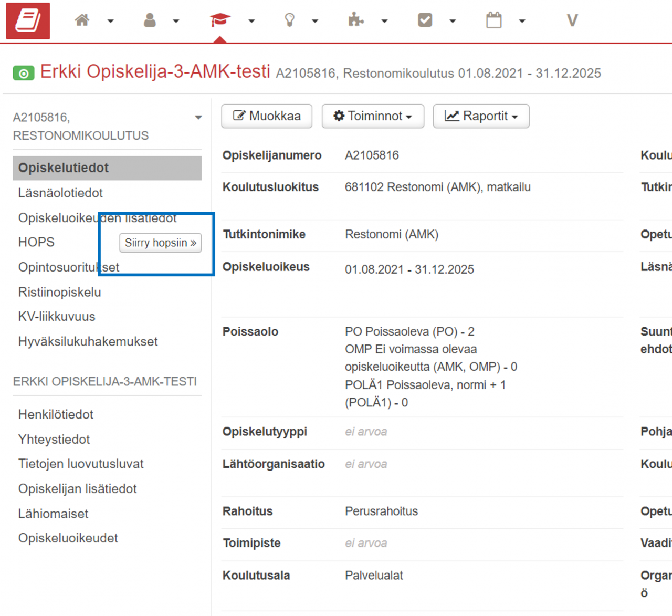Click the ei arvoa value for Opiskelutyyppi
Image resolution: width=672 pixels, height=616 pixels.
[x=366, y=432]
